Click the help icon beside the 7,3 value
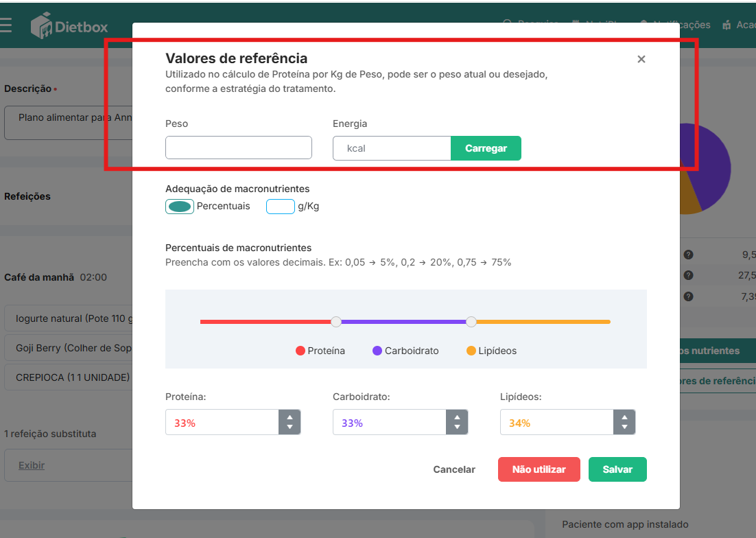 click(688, 296)
